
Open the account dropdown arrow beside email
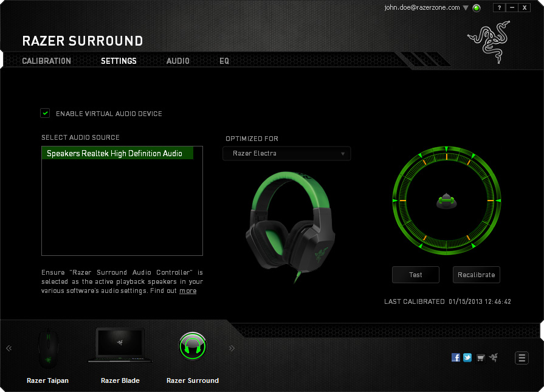pos(466,8)
